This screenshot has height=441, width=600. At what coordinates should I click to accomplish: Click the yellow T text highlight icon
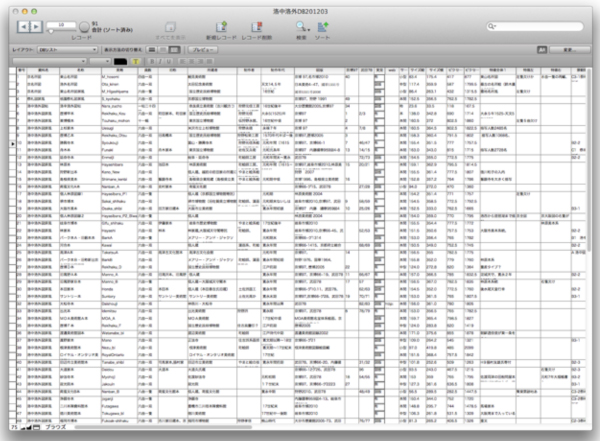135,61
